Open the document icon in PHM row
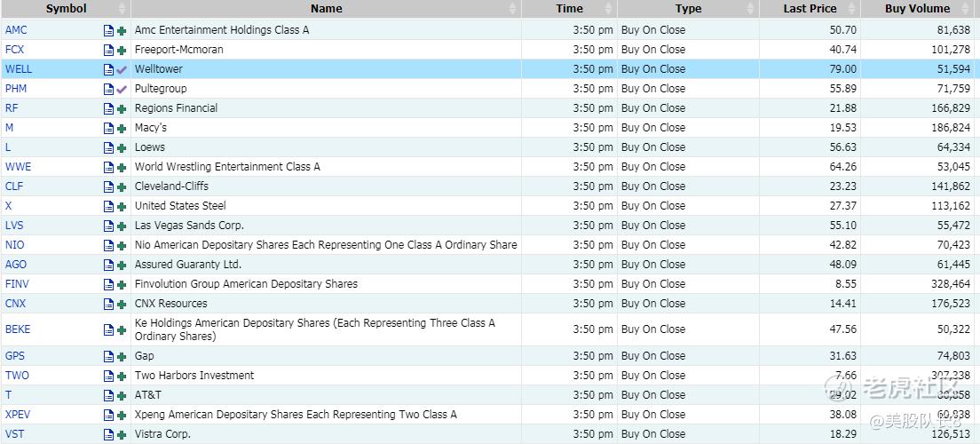This screenshot has height=444, width=980. 109,89
